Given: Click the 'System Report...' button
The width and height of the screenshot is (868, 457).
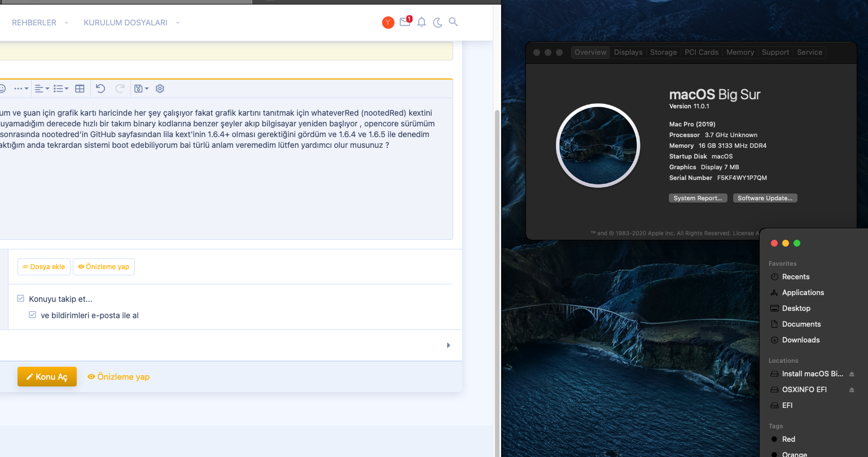Looking at the screenshot, I should pyautogui.click(x=698, y=198).
